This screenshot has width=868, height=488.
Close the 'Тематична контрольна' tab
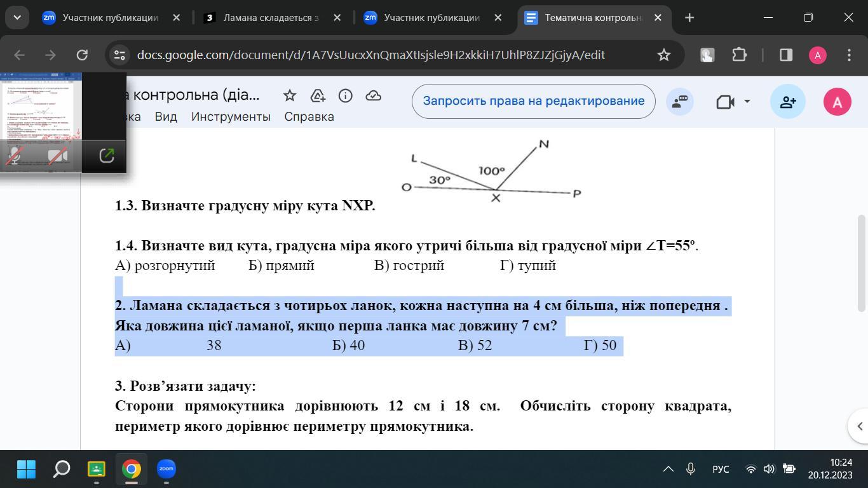coord(658,18)
